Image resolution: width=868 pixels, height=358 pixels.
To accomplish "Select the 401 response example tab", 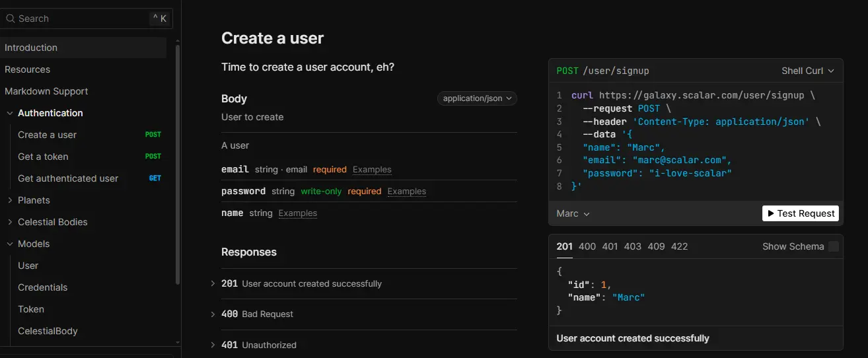I will click(610, 246).
